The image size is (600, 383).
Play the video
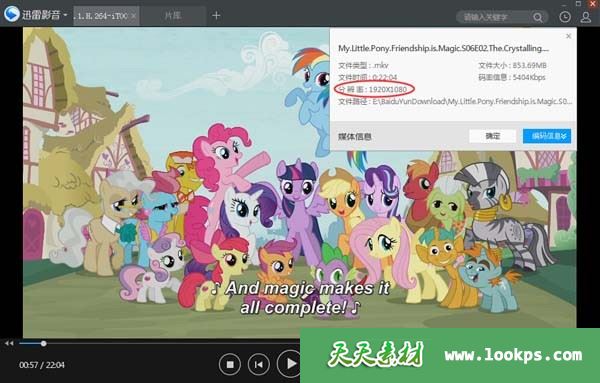point(290,363)
